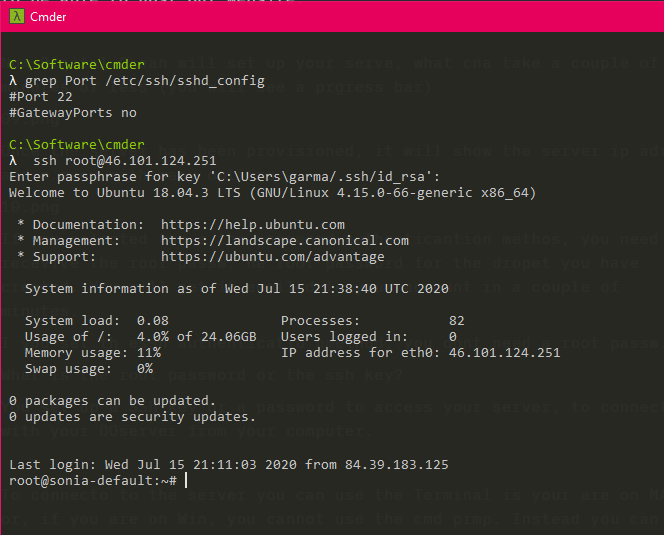Click the 'Enter passphrase for key' line
Screen dimensions: 664x535
pyautogui.click(x=224, y=177)
